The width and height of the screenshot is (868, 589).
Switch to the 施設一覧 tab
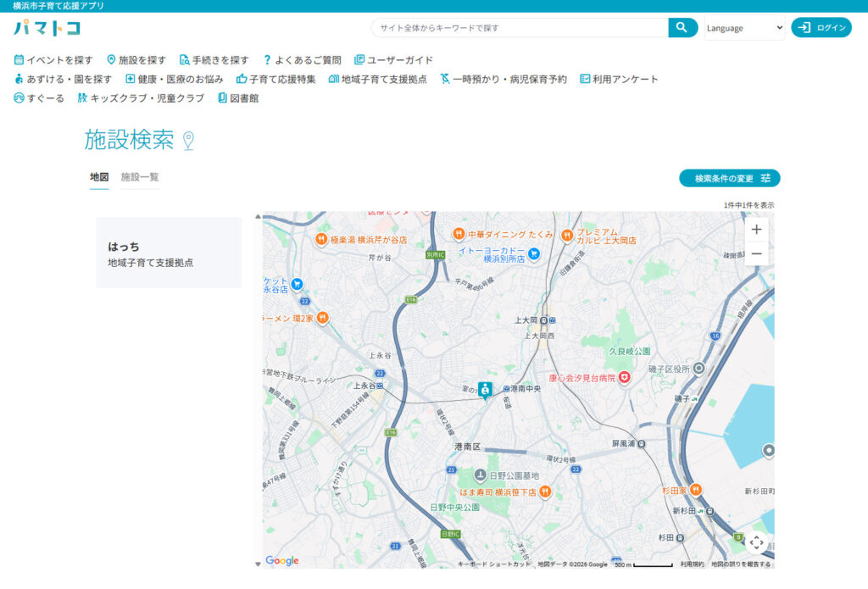click(140, 177)
